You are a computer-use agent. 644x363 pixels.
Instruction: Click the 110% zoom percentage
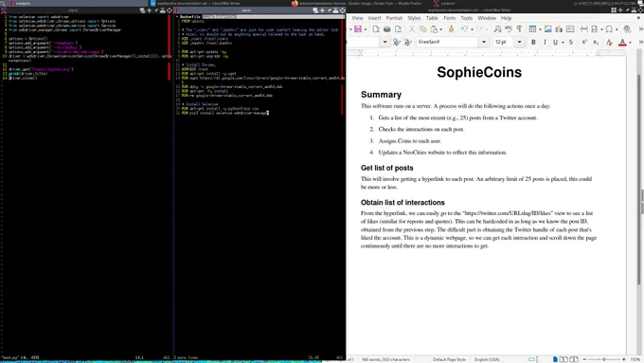(x=635, y=359)
